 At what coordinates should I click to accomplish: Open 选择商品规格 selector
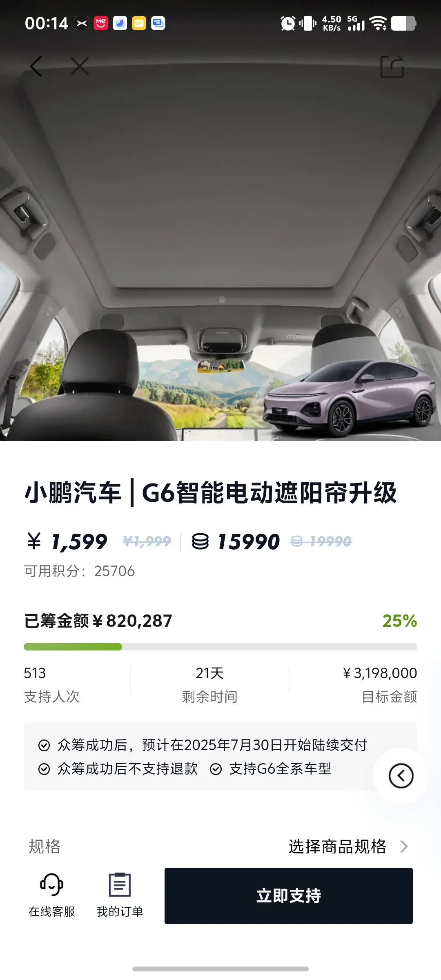pos(337,847)
